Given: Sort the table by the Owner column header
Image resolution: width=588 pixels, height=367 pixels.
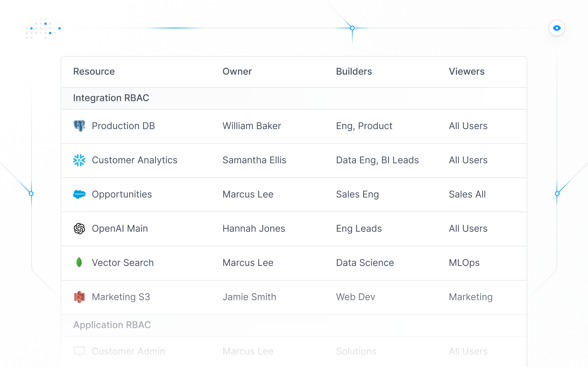Looking at the screenshot, I should 237,71.
